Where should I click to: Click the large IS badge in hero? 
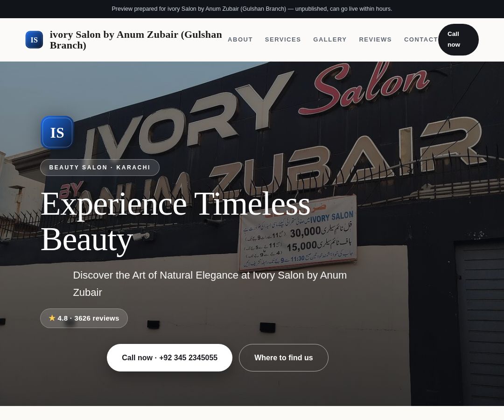[x=57, y=133]
